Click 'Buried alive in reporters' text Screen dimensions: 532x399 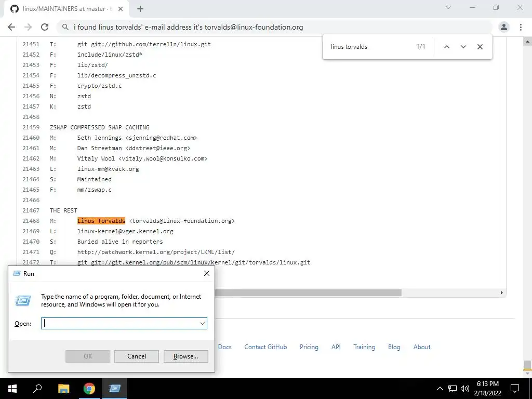pyautogui.click(x=120, y=242)
